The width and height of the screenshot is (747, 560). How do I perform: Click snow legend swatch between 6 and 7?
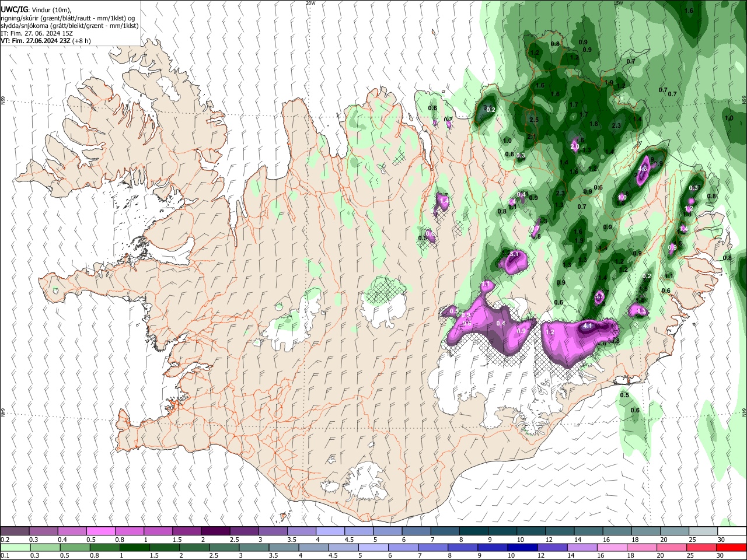coord(416,531)
